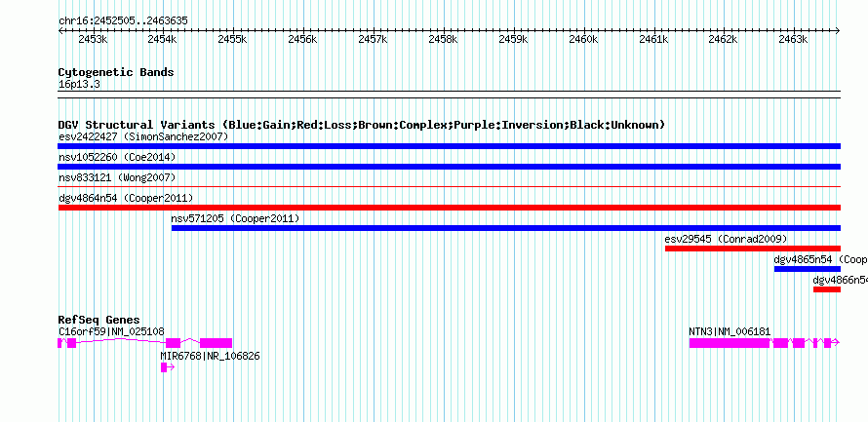868x422 pixels.
Task: Click the 2454k ruler tick label
Action: (163, 39)
